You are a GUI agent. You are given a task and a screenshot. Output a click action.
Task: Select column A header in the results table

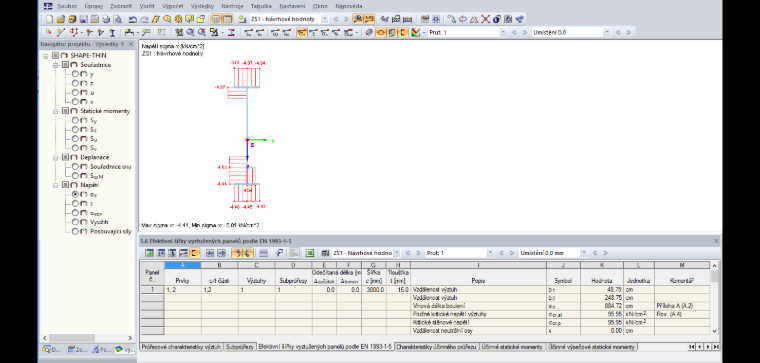pos(182,265)
